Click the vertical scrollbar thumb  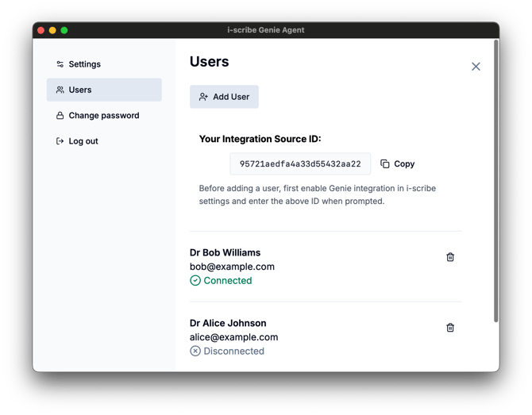[x=495, y=181]
